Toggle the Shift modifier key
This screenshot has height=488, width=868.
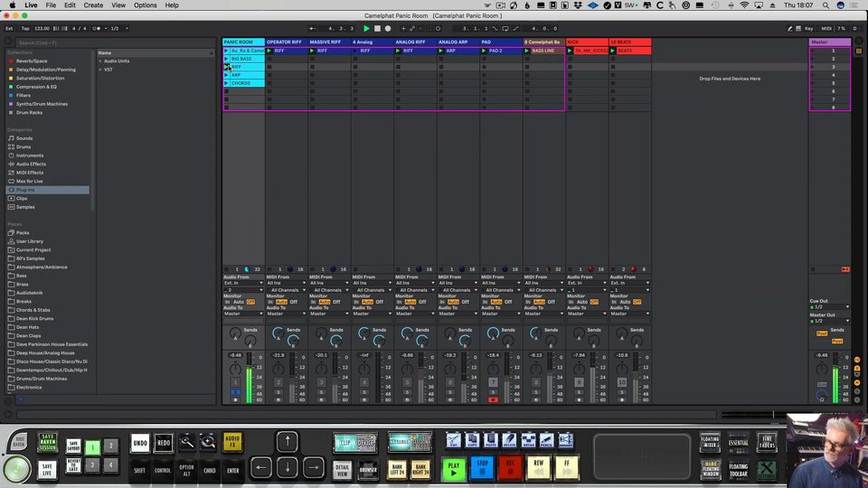tap(139, 470)
